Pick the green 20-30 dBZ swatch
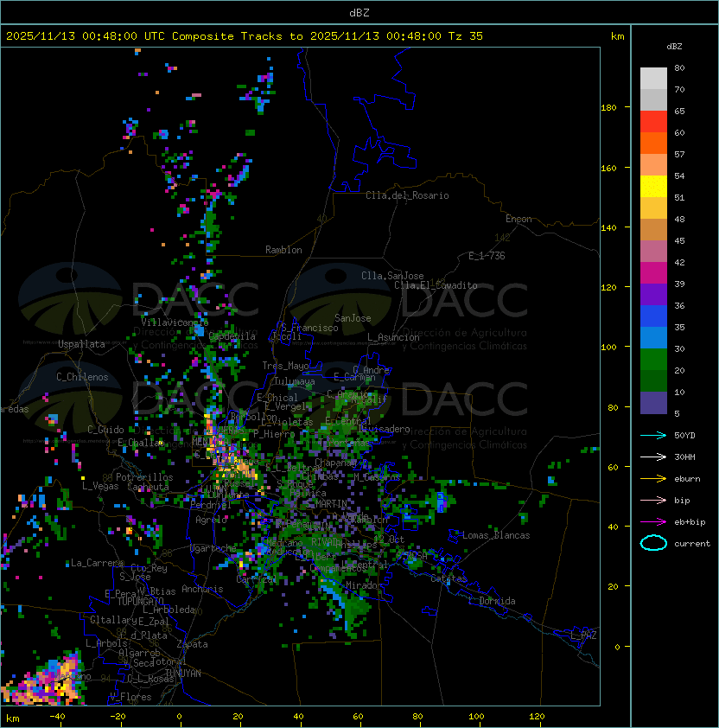Screen dimensions: 719x728 (653, 360)
